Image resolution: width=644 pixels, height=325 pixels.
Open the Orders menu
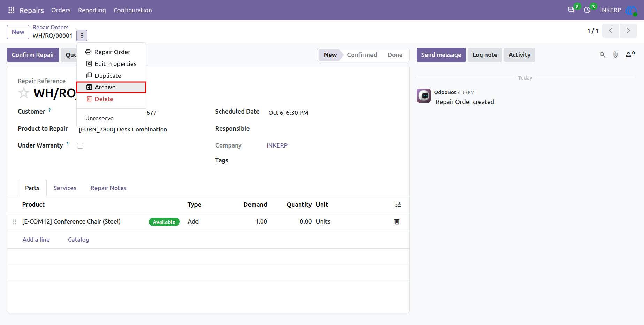[61, 10]
